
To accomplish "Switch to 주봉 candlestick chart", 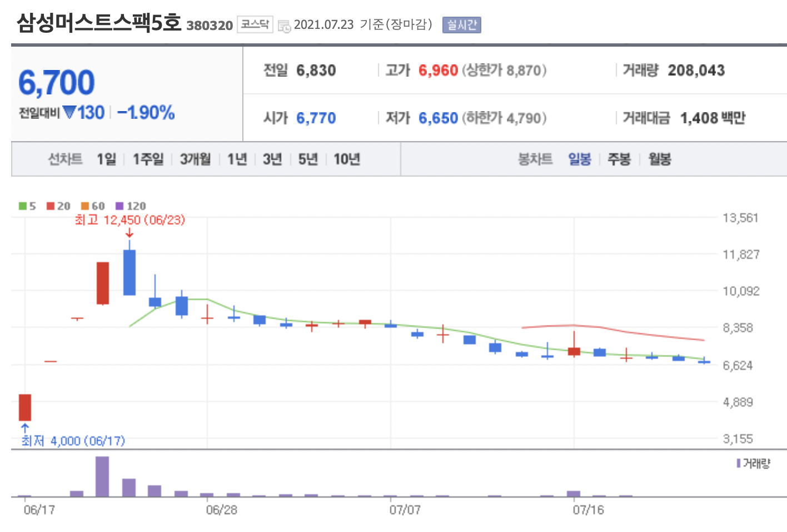I will 619,159.
